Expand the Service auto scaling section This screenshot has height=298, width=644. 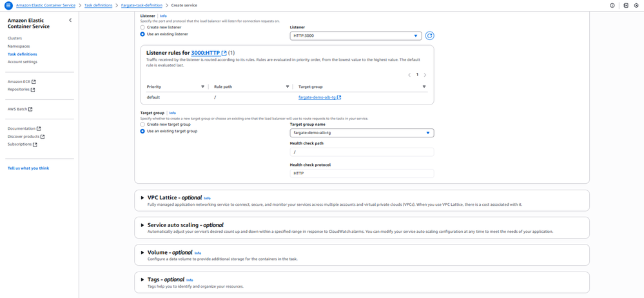[x=143, y=225]
